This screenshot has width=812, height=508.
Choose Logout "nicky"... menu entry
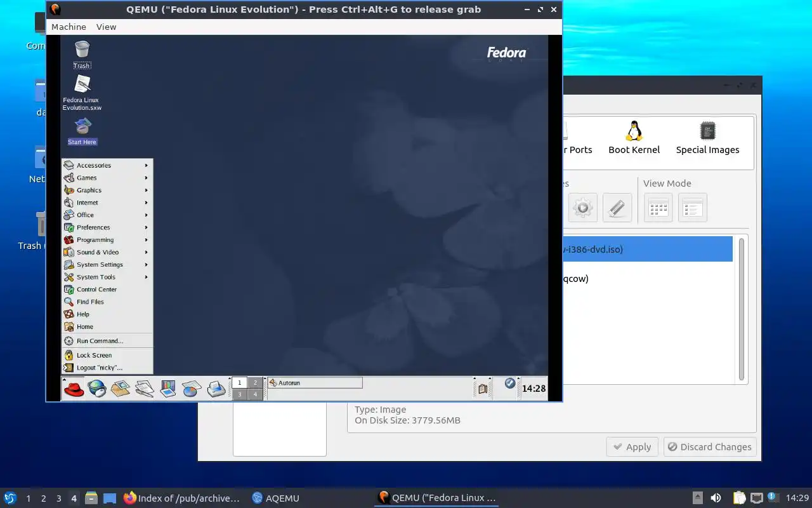point(107,368)
